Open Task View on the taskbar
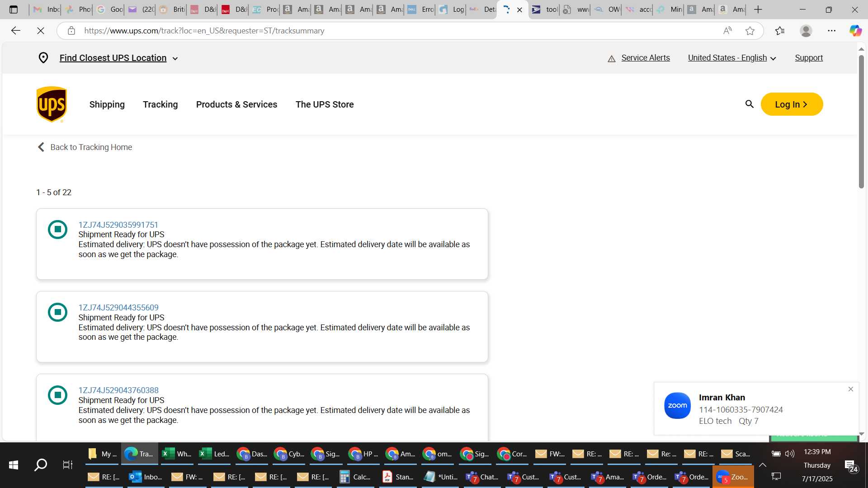Viewport: 868px width, 488px height. pos(67,465)
